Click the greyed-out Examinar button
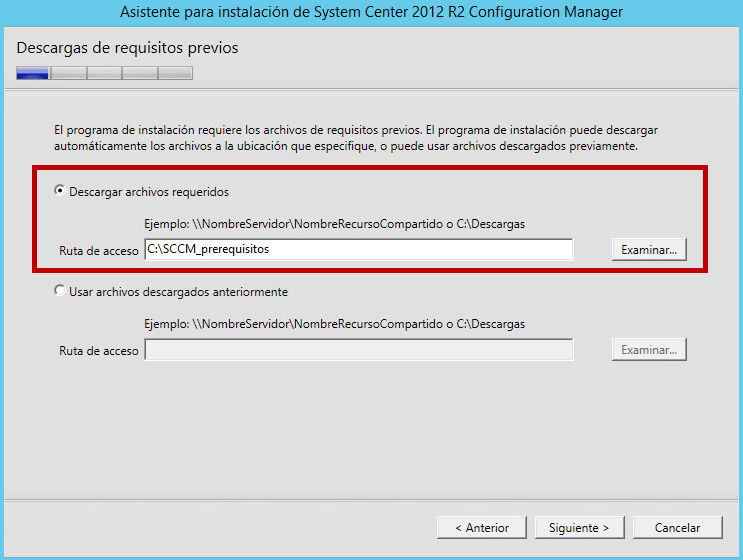This screenshot has height=560, width=743. (x=649, y=350)
